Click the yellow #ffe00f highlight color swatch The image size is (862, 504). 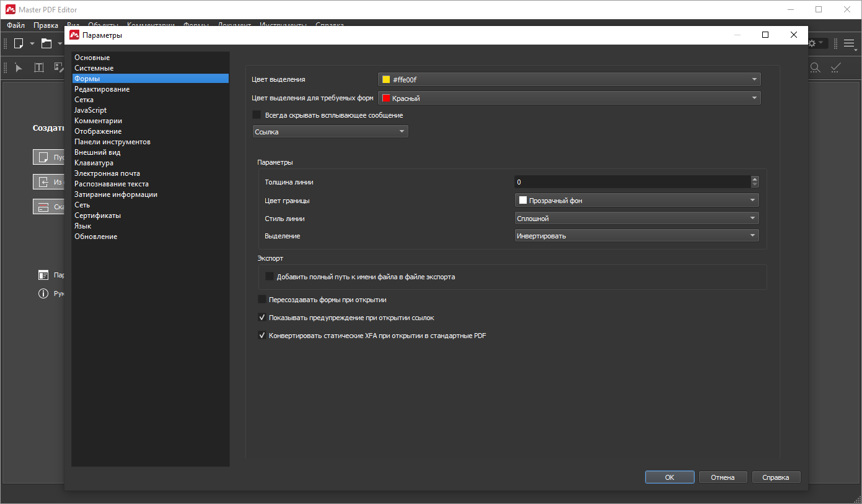(x=386, y=80)
